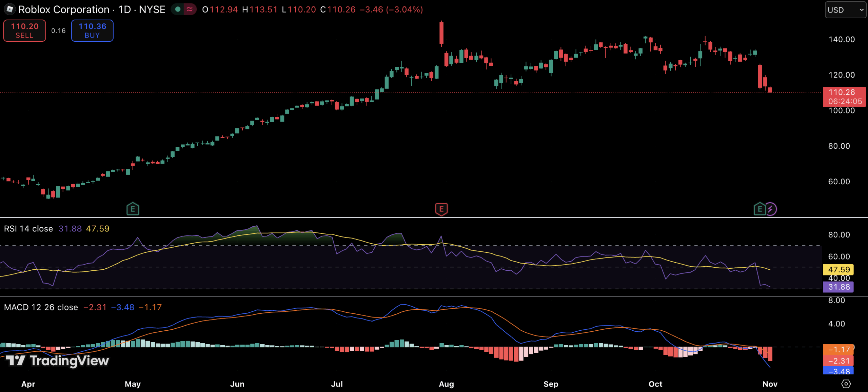Click the green market open status dot
The image size is (868, 392).
tap(178, 9)
